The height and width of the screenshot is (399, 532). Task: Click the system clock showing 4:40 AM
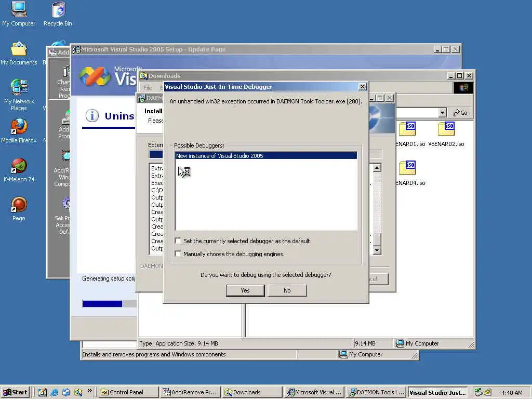[512, 393]
